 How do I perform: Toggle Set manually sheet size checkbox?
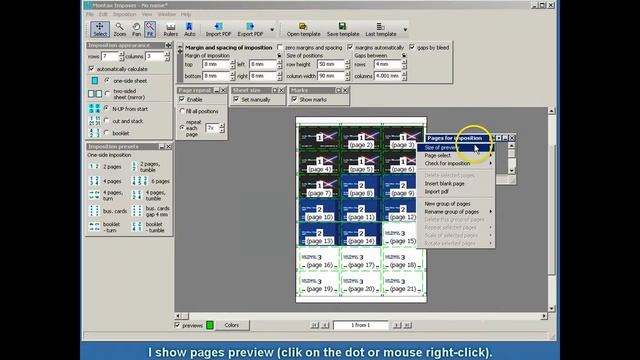pos(236,99)
